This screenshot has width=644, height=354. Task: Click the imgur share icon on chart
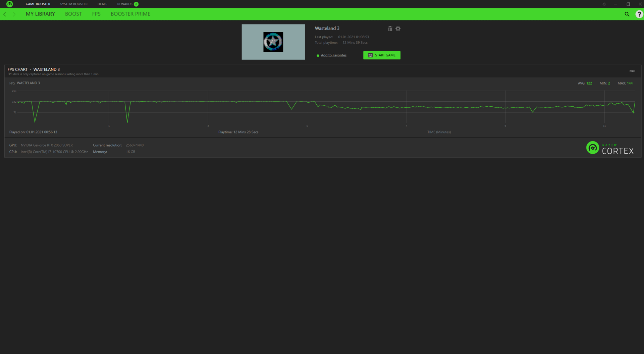pos(632,71)
